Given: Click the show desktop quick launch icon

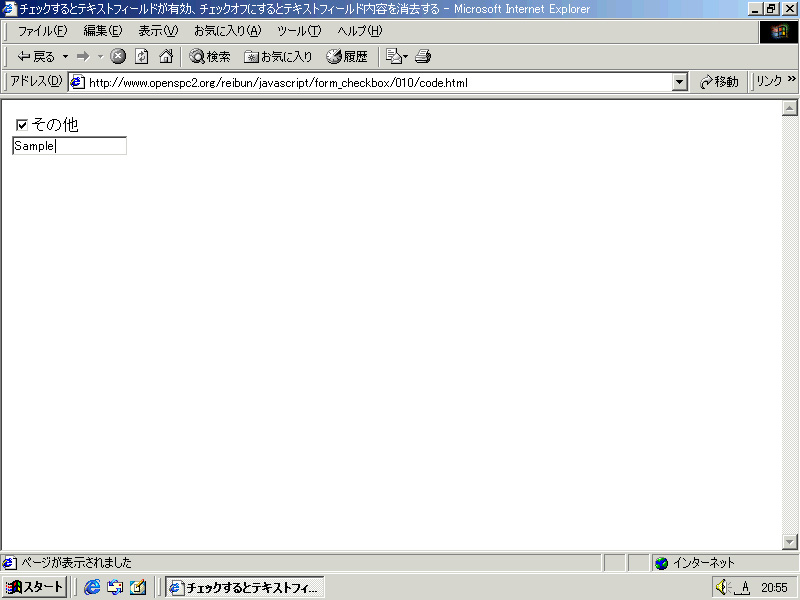Looking at the screenshot, I should tap(138, 587).
